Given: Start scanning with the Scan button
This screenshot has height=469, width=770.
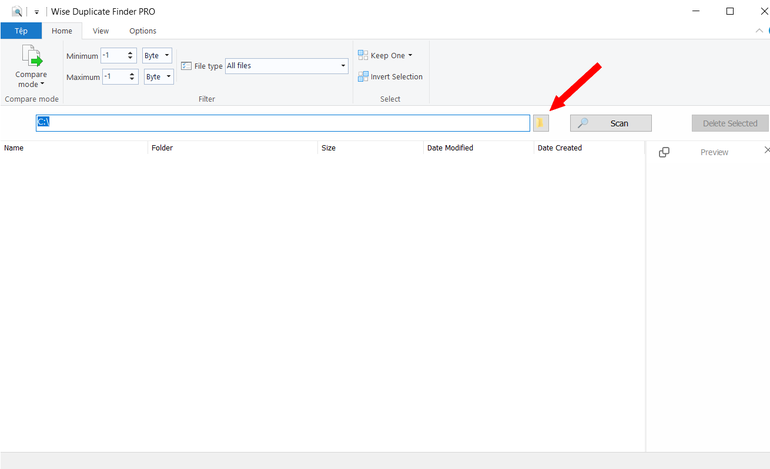Looking at the screenshot, I should (611, 123).
